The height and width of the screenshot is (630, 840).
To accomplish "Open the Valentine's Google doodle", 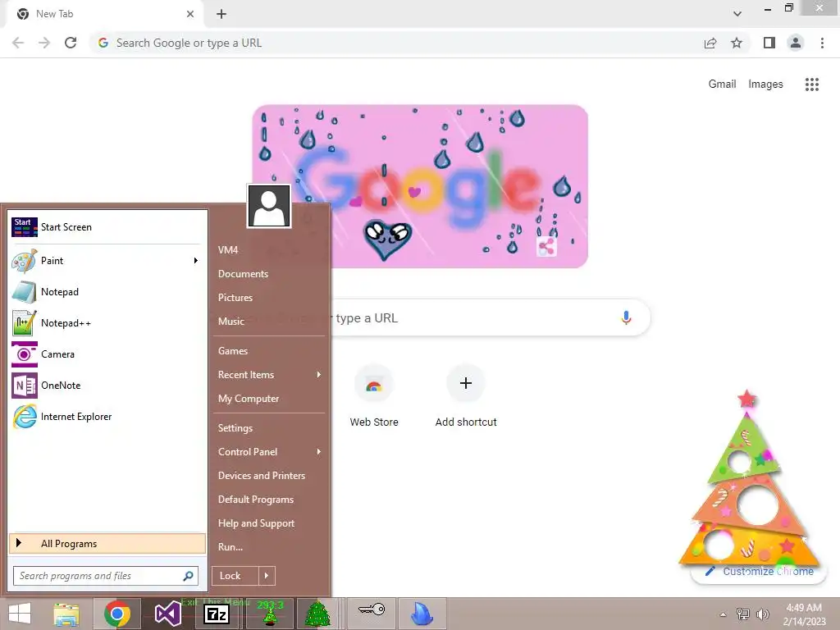I will tap(420, 186).
